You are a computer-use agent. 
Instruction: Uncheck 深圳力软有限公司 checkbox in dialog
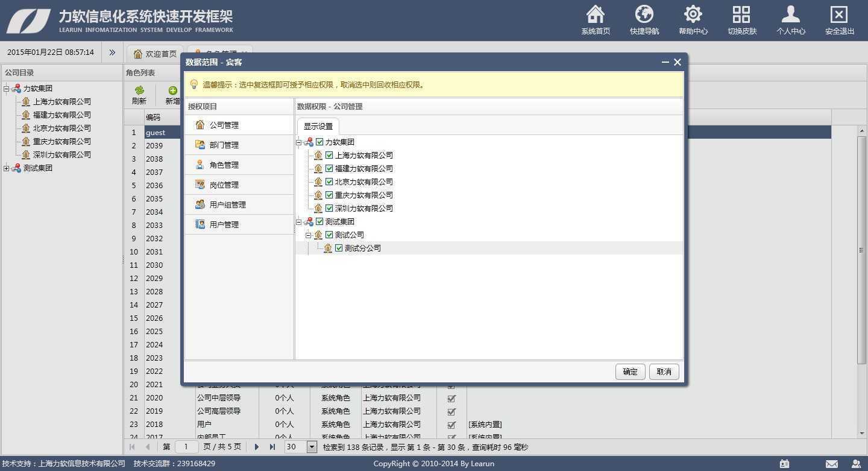coord(329,208)
